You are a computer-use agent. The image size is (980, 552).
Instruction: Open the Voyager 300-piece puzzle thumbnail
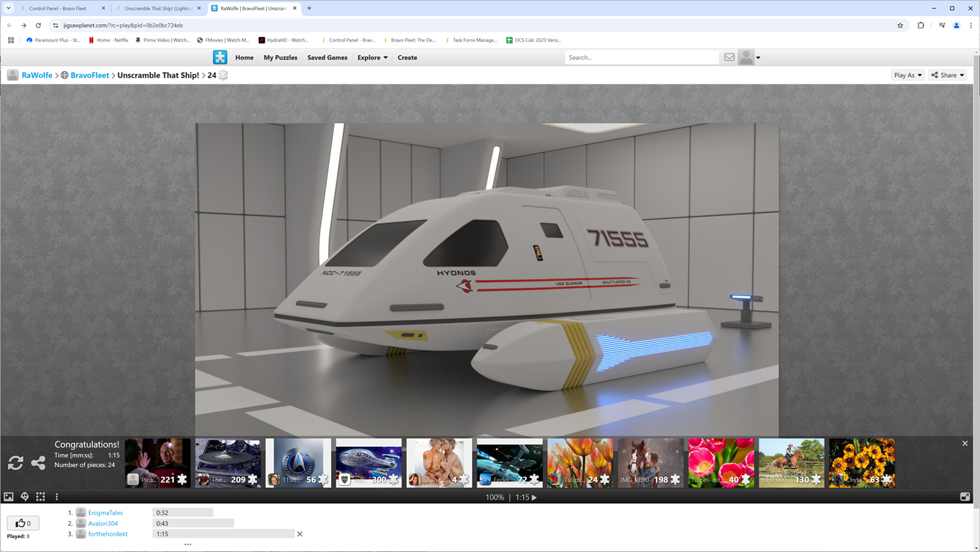click(x=369, y=463)
